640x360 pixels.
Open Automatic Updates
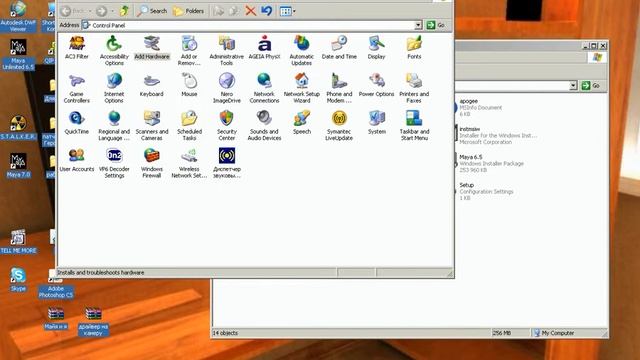click(302, 50)
